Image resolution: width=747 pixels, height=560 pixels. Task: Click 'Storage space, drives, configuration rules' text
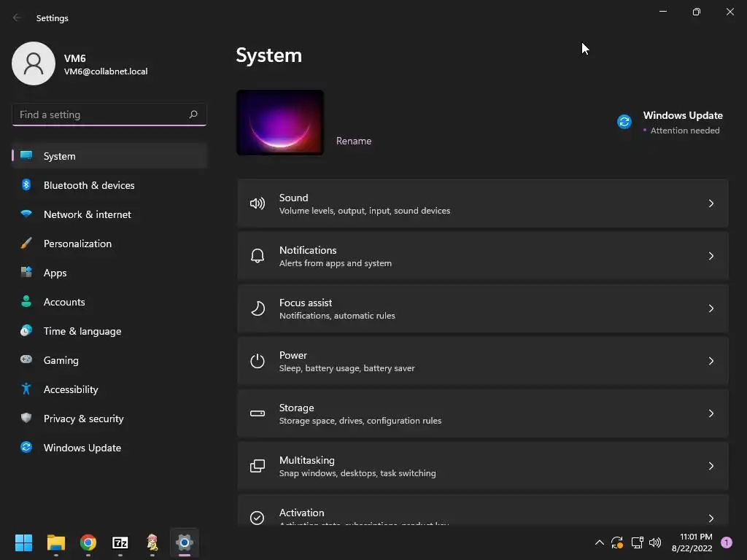click(360, 421)
